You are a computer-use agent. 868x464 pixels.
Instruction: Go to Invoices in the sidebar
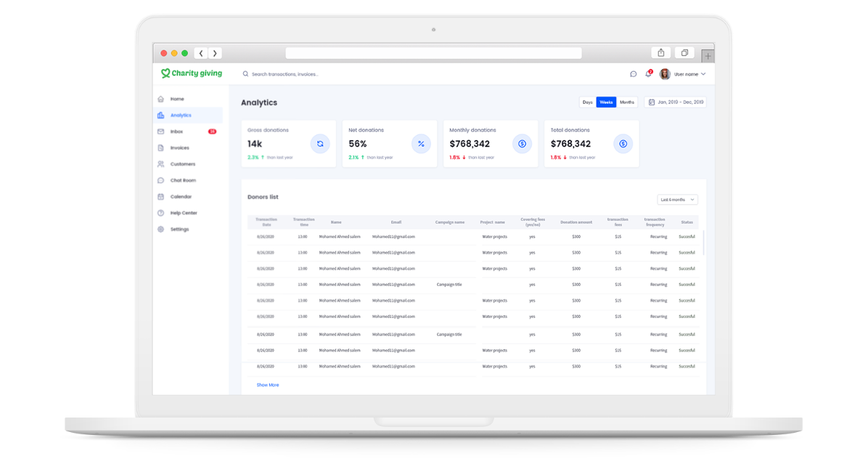(179, 148)
